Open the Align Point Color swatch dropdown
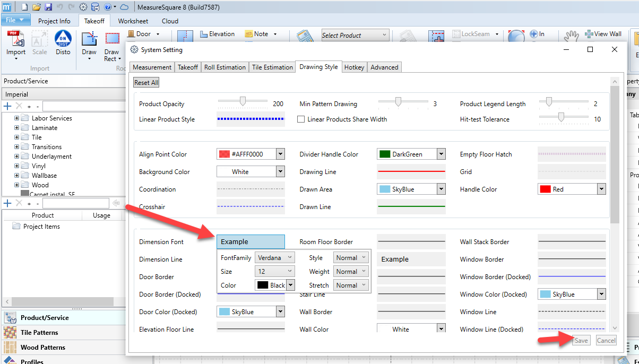Viewport: 639px width, 364px height. (251, 154)
